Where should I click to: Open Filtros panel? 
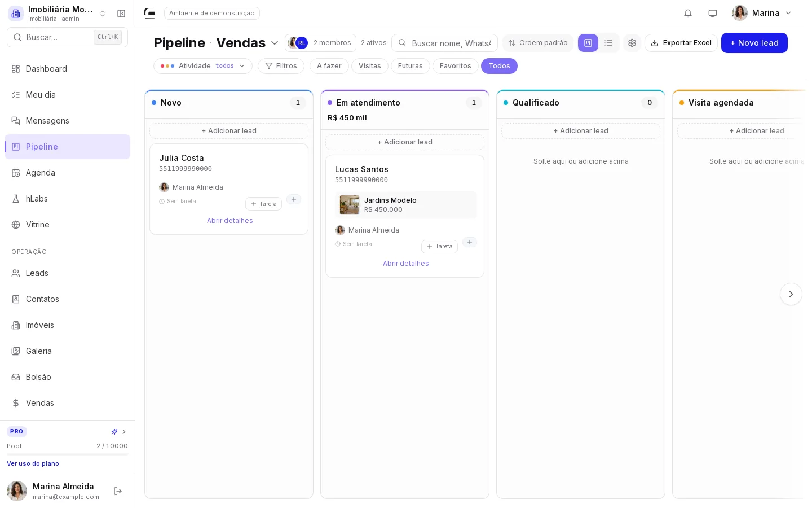[281, 66]
